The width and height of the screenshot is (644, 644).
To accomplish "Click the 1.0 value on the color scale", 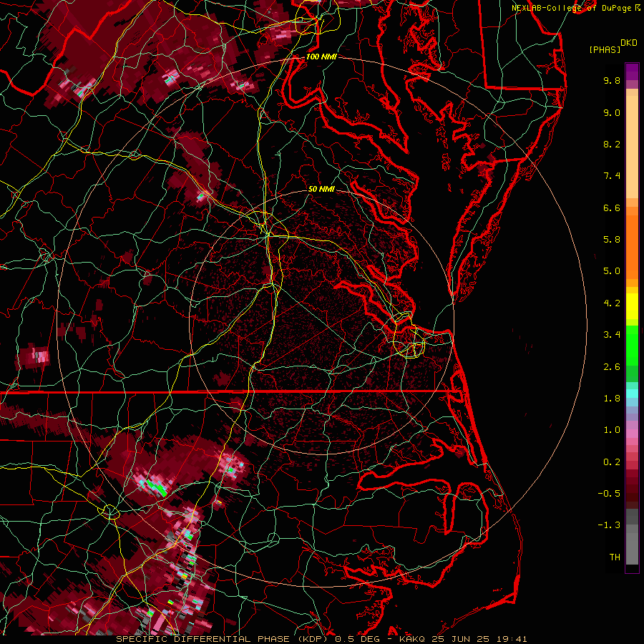I will [612, 430].
